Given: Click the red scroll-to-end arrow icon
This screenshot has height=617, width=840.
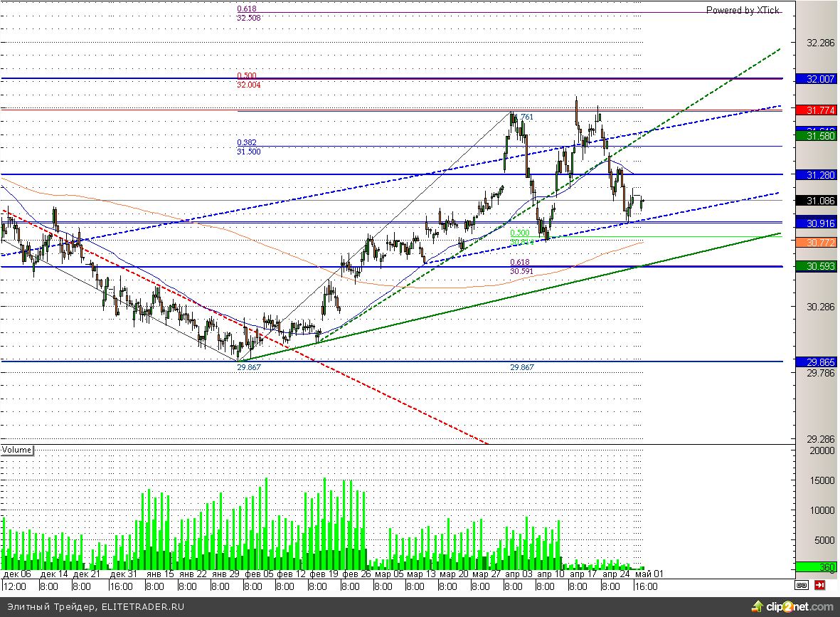Looking at the screenshot, I should [x=820, y=586].
